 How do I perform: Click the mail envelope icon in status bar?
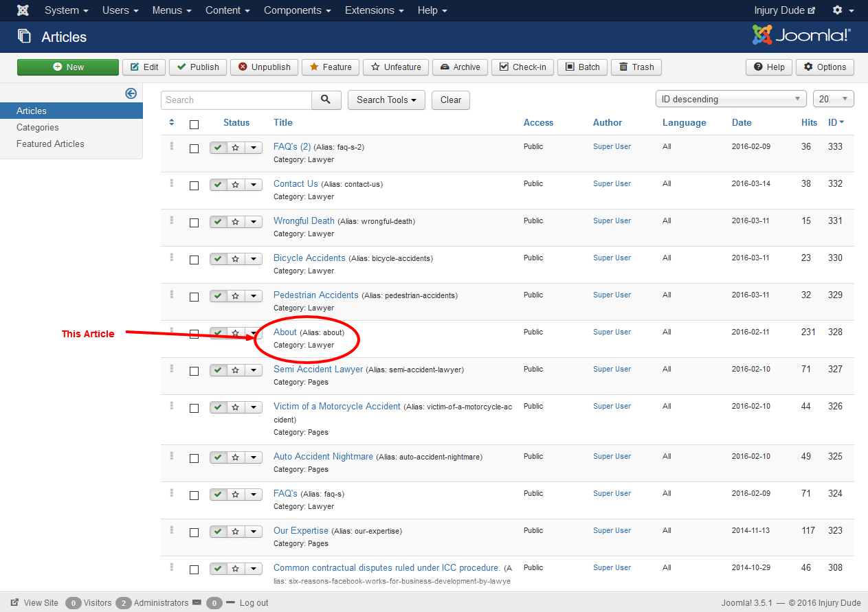click(197, 602)
